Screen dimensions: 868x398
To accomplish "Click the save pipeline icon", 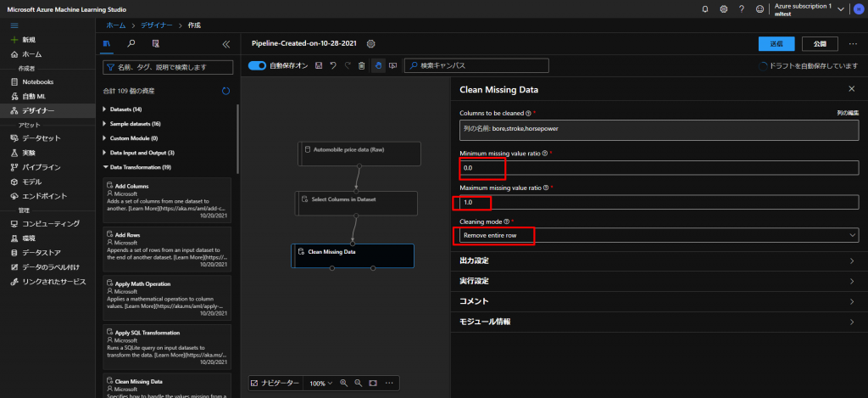I will 319,65.
